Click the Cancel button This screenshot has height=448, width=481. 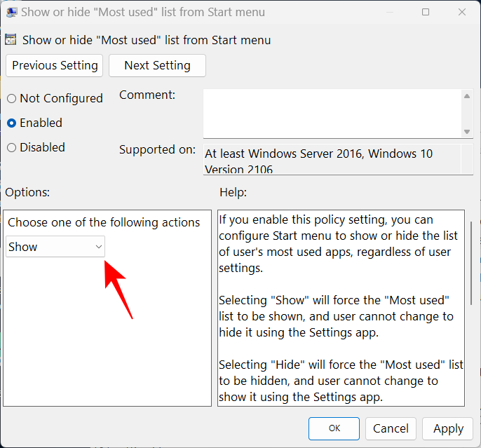391,428
